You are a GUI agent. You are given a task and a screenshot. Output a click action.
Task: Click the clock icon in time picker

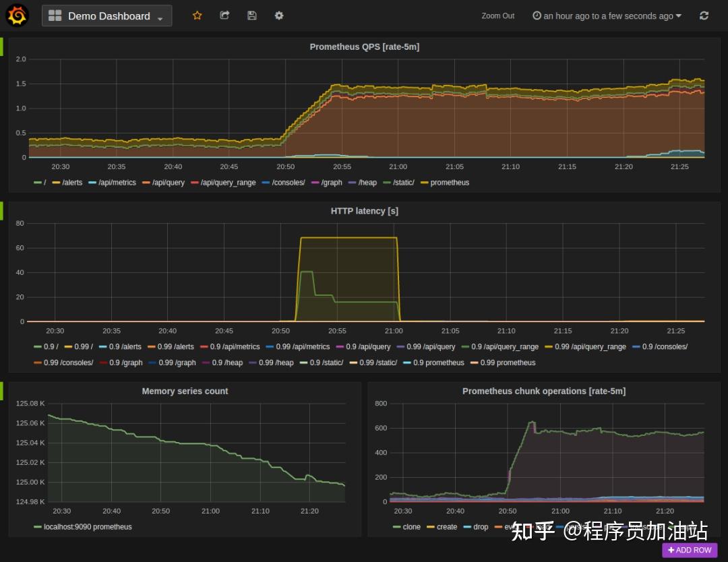537,15
